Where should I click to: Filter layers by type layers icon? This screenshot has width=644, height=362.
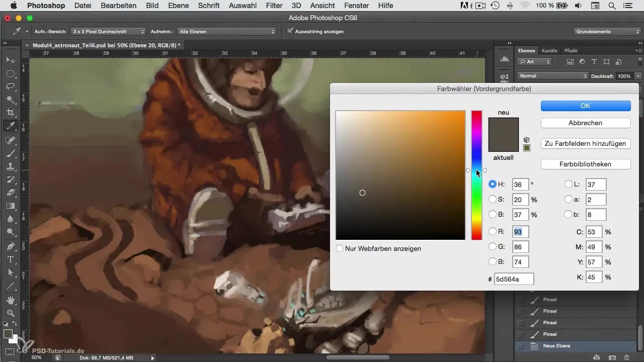(x=594, y=62)
